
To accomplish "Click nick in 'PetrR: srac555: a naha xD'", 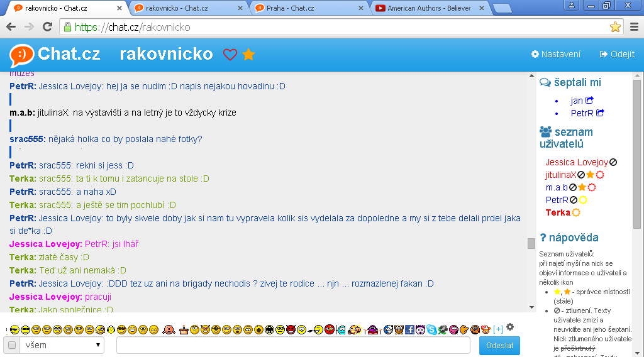I will point(23,192).
